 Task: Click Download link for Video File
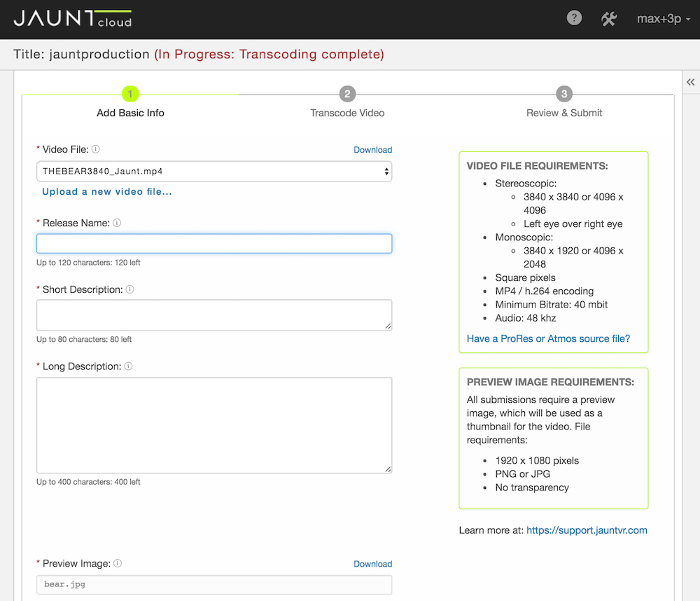372,150
